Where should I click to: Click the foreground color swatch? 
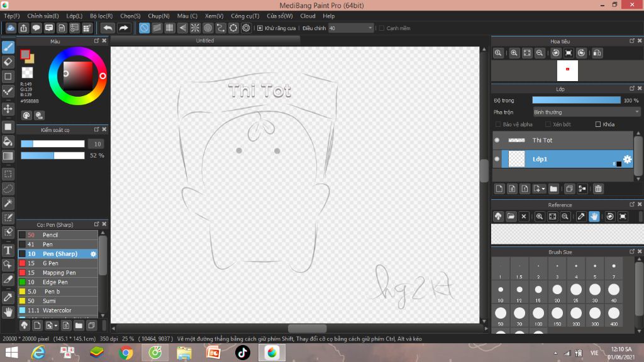pos(25,54)
